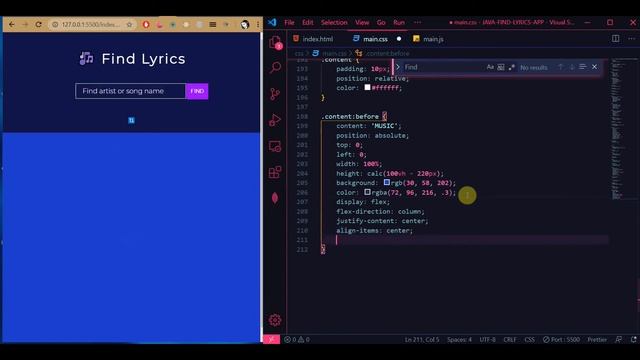640x360 pixels.
Task: Open the Source Control view
Action: tap(275, 94)
